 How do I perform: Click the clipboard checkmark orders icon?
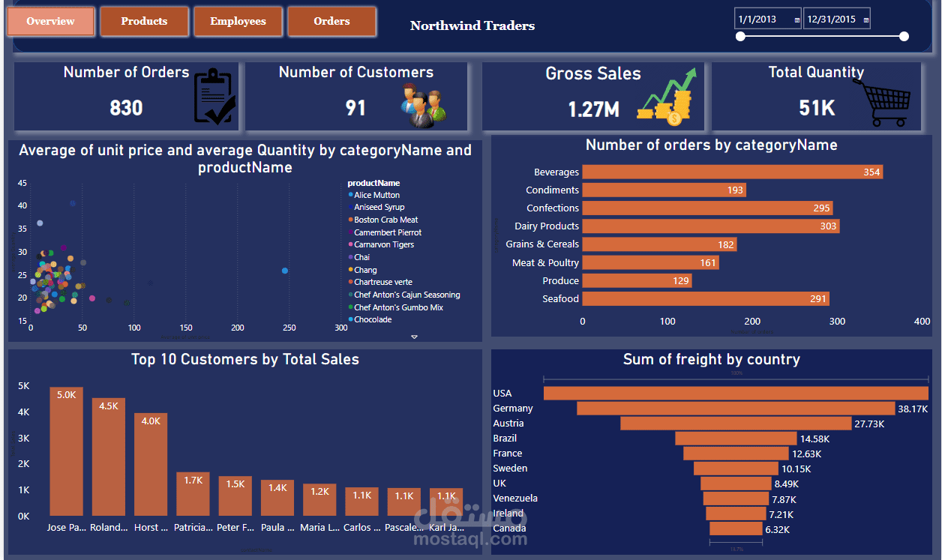click(214, 96)
